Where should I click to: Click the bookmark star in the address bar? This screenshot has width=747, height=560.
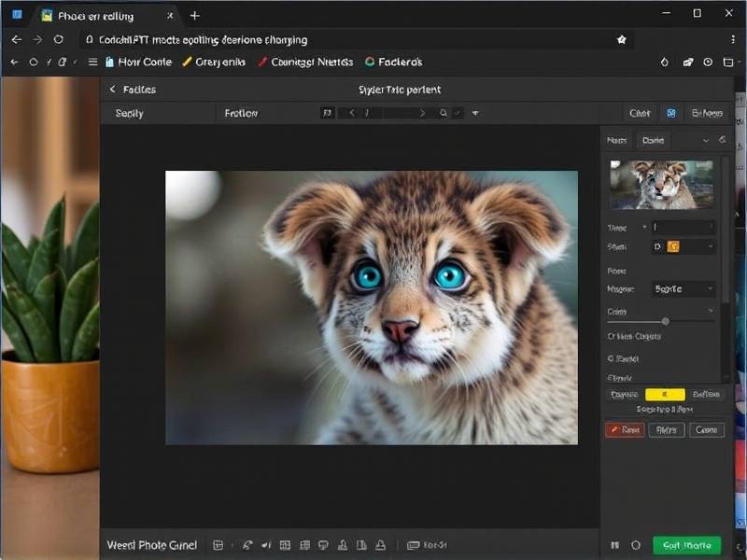click(x=622, y=40)
